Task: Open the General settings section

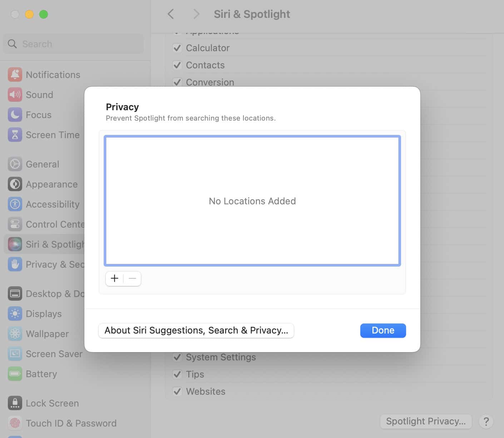Action: pos(42,164)
